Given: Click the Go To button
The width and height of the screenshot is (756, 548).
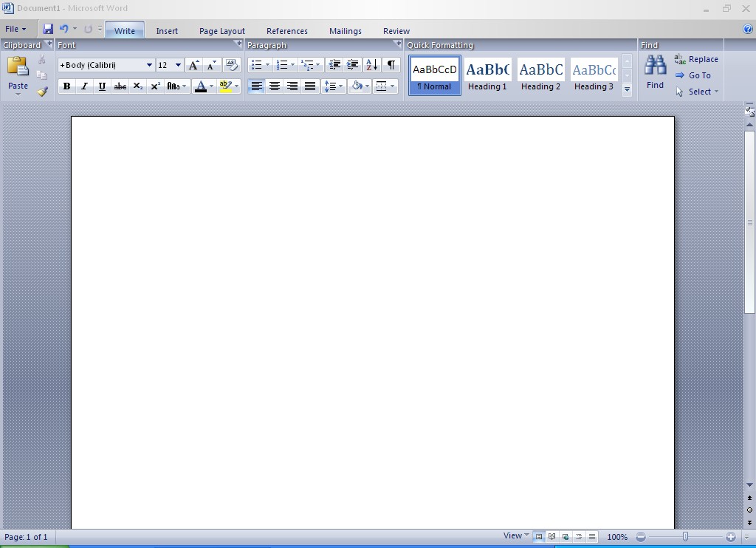Looking at the screenshot, I should (x=693, y=75).
